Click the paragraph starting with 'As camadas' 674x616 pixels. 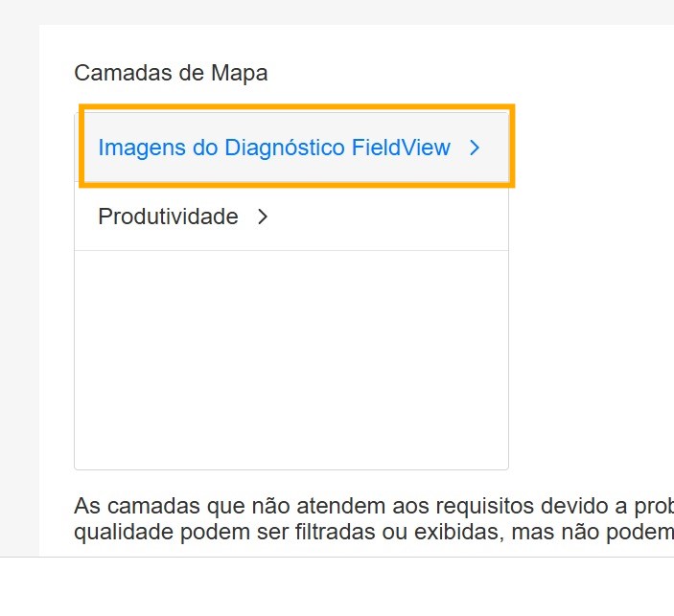click(x=374, y=518)
